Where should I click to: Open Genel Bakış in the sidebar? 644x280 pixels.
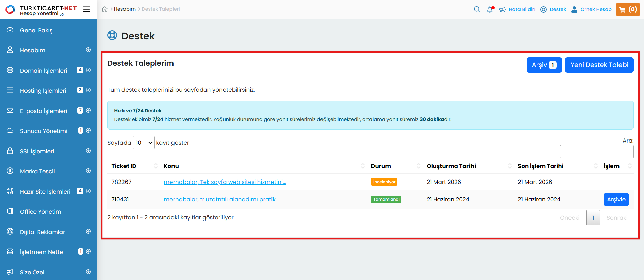click(36, 30)
